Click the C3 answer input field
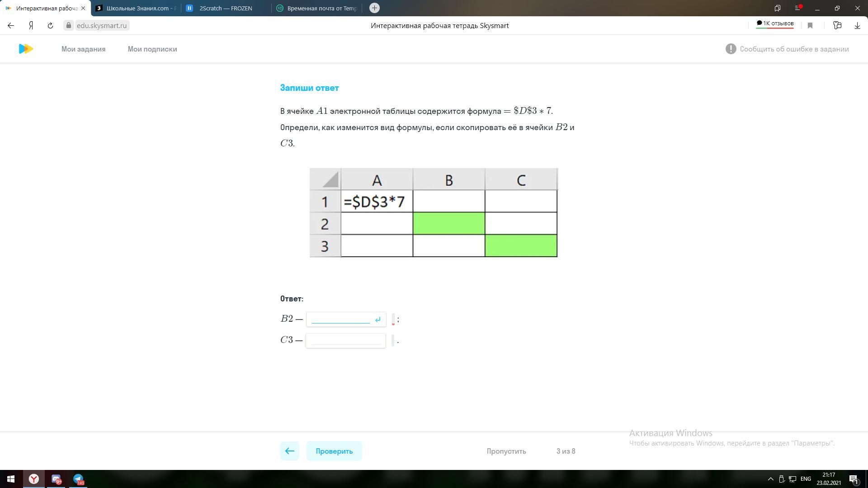The width and height of the screenshot is (868, 488). point(345,340)
